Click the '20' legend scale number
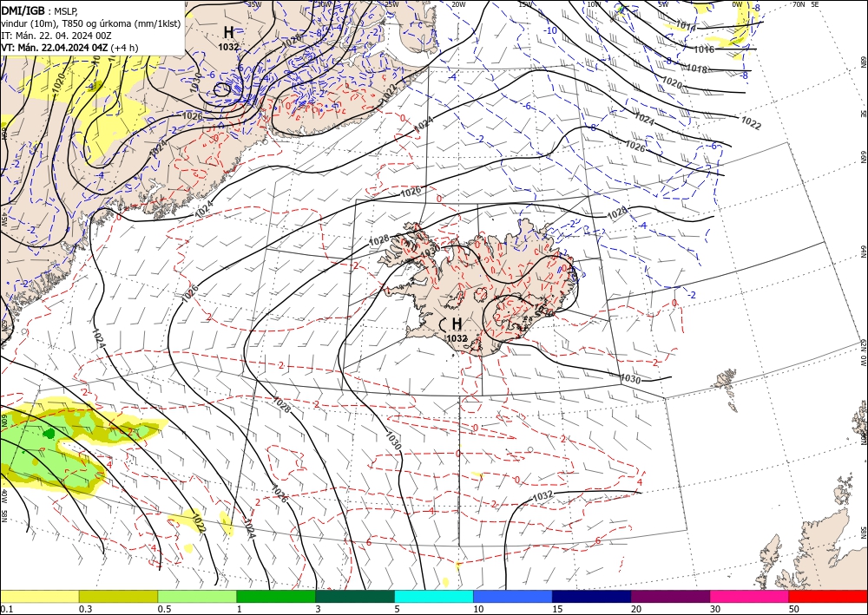This screenshot has width=868, height=615. [636, 609]
